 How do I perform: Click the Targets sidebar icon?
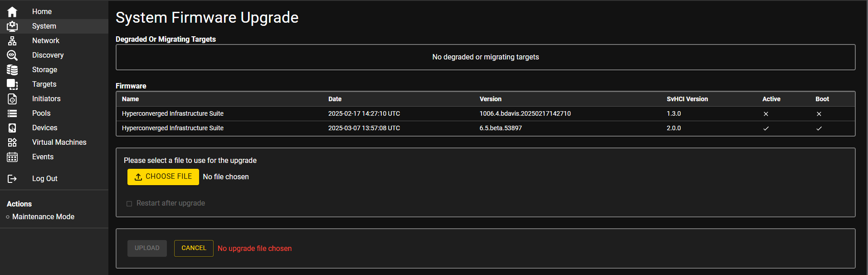12,84
